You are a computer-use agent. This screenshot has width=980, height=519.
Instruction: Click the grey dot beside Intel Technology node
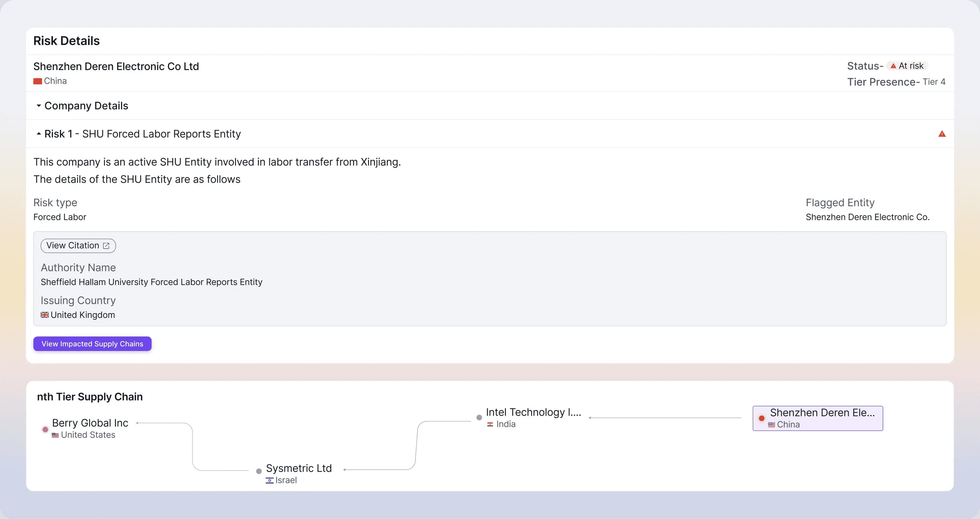(479, 418)
